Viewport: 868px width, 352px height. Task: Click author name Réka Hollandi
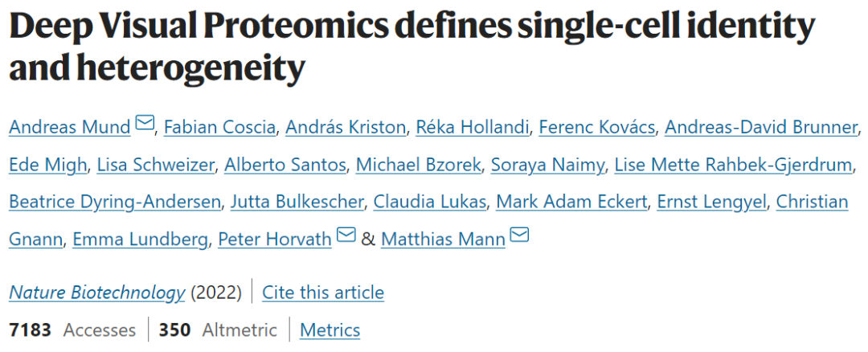469,126
